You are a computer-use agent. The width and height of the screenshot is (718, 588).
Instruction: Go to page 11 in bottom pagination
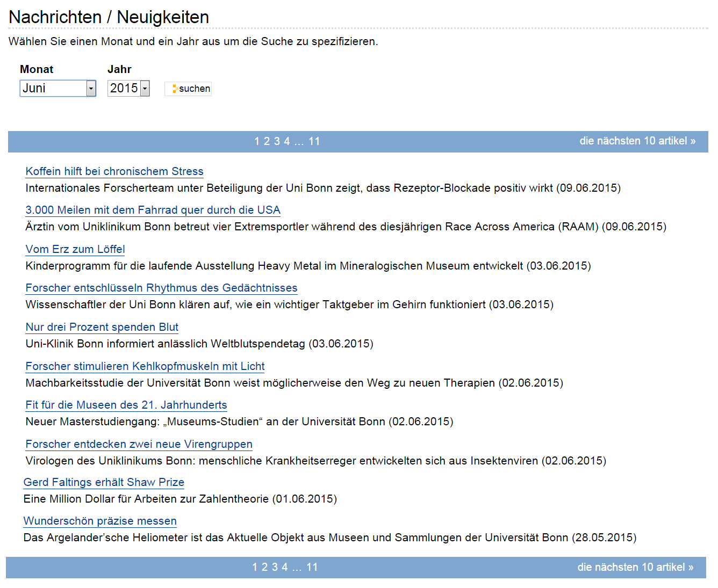pos(312,567)
